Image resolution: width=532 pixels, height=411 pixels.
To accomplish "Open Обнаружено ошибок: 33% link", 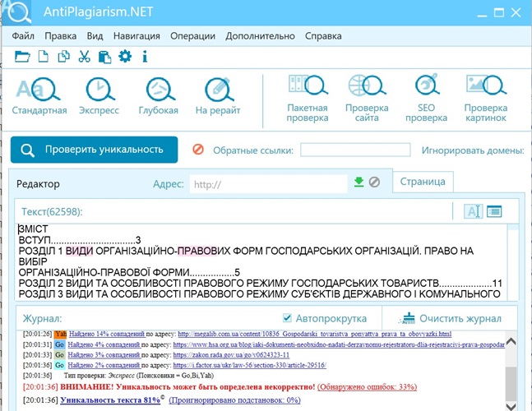I will pos(367,387).
